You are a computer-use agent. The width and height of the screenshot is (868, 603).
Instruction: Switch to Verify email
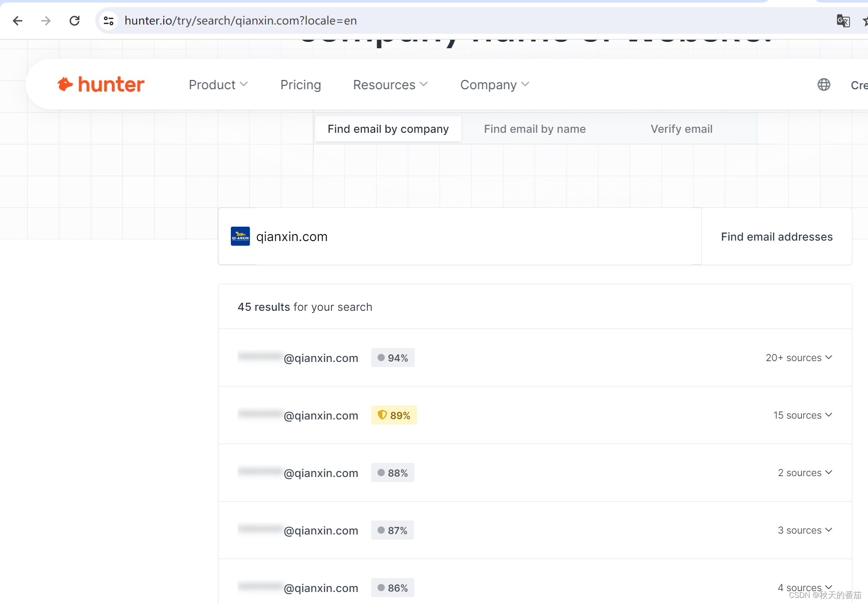(x=682, y=129)
